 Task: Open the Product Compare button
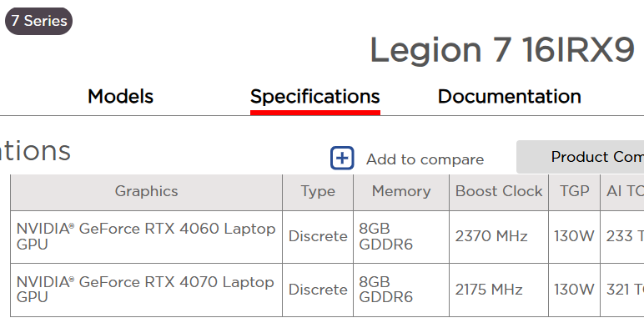tap(580, 157)
